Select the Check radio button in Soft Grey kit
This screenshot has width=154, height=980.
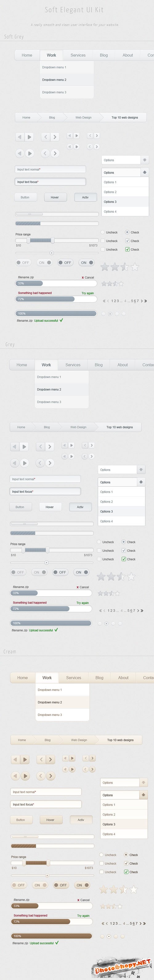tap(127, 232)
